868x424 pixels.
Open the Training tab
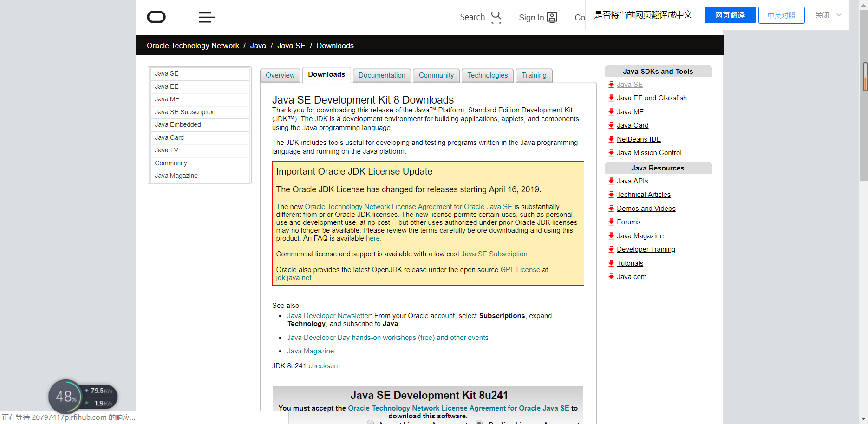point(534,75)
